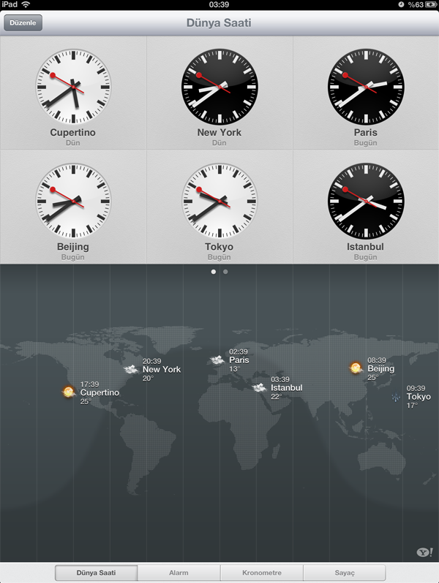Click the Tokyo label under the clock
This screenshot has height=583, width=439.
point(219,247)
